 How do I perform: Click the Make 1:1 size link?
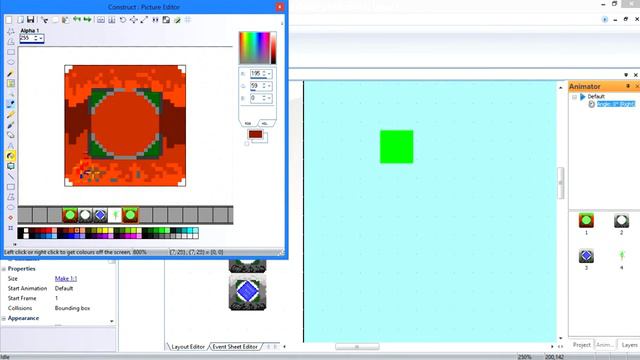click(66, 278)
